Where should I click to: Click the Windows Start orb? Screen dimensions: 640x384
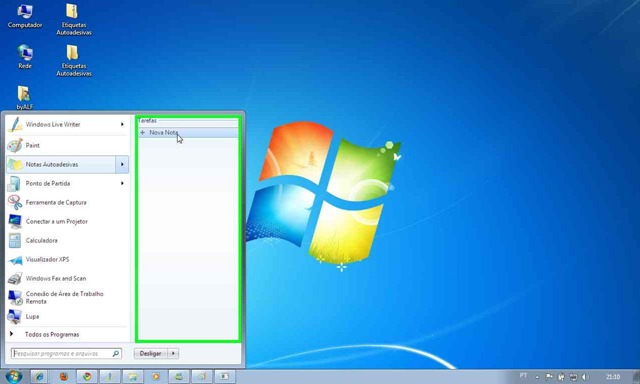(x=14, y=376)
